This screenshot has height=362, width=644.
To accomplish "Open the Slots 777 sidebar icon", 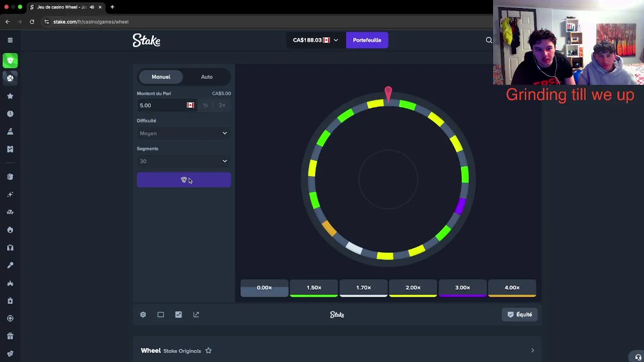I will point(10,212).
